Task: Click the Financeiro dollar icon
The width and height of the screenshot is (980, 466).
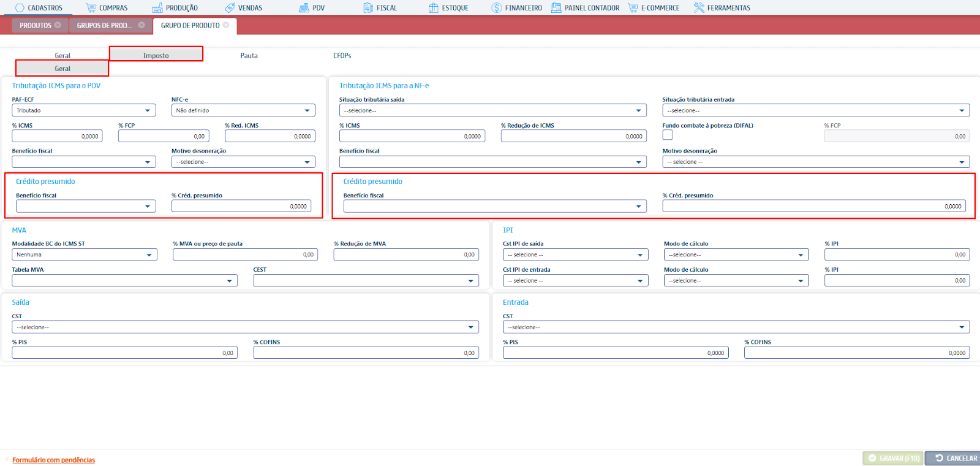Action: pos(497,8)
